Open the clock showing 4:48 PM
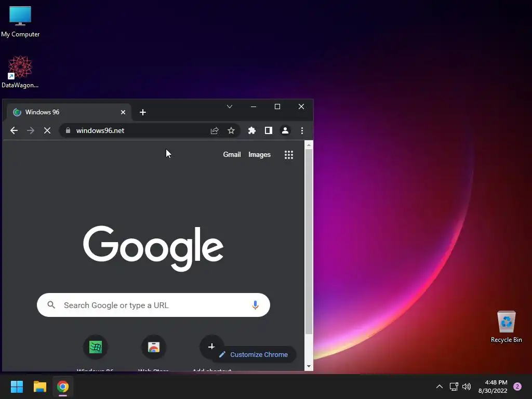The height and width of the screenshot is (399, 532). (493, 387)
